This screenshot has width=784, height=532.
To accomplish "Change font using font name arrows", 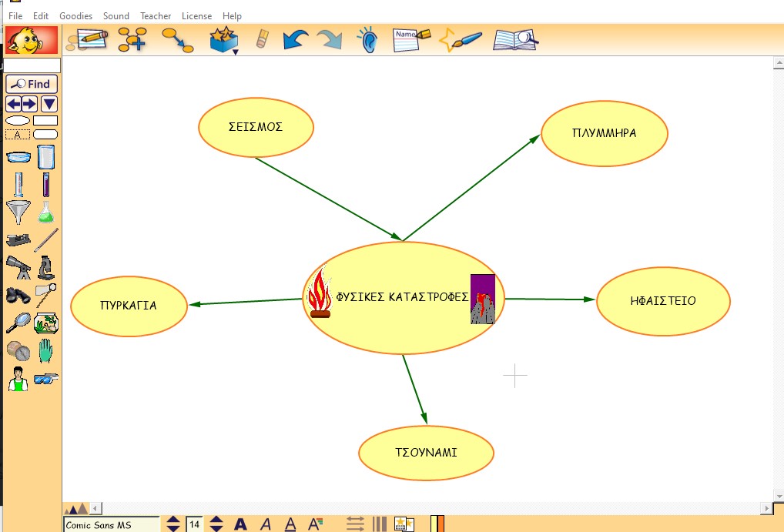I will pyautogui.click(x=173, y=524).
